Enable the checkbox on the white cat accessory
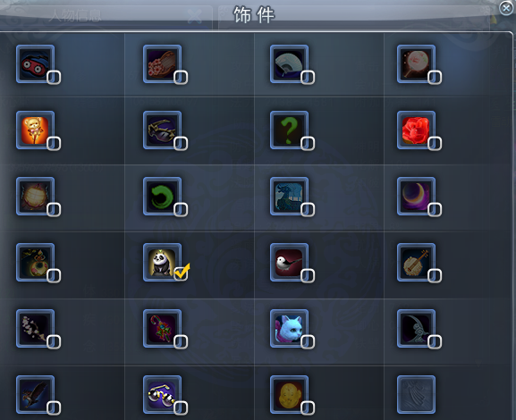 (308, 341)
